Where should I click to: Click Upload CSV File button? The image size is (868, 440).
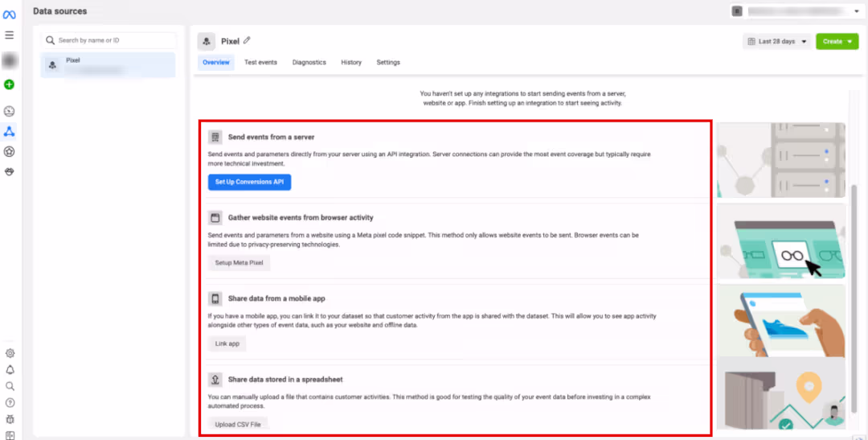(x=237, y=425)
